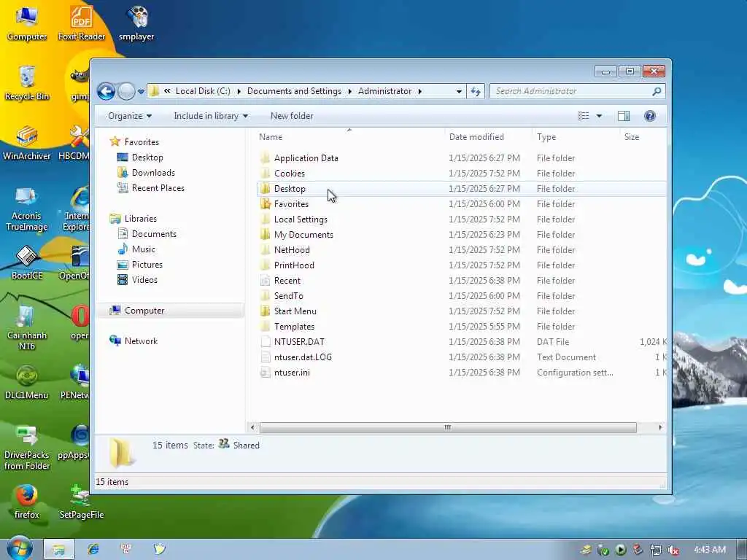Expand the view options dropdown arrow
The image size is (747, 560).
click(x=599, y=116)
